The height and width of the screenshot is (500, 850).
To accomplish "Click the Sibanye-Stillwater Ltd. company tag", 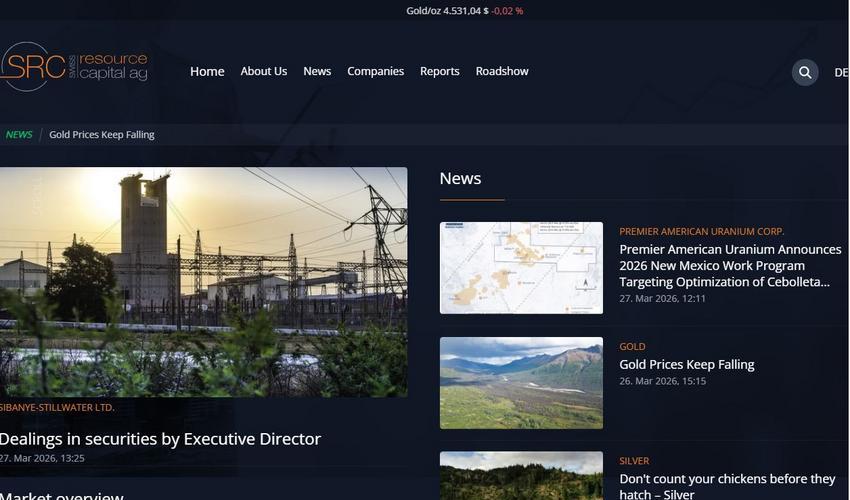I will coord(57,407).
